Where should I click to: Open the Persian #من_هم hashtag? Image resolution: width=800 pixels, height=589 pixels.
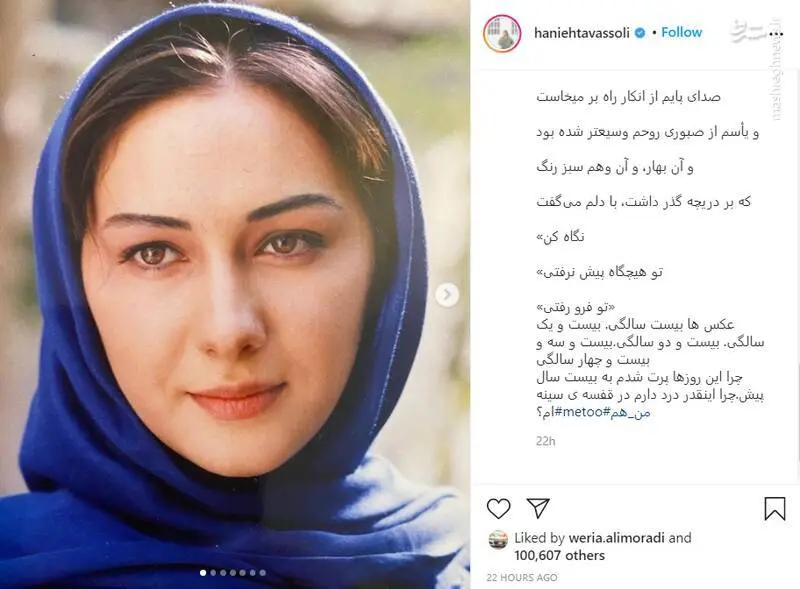point(627,412)
